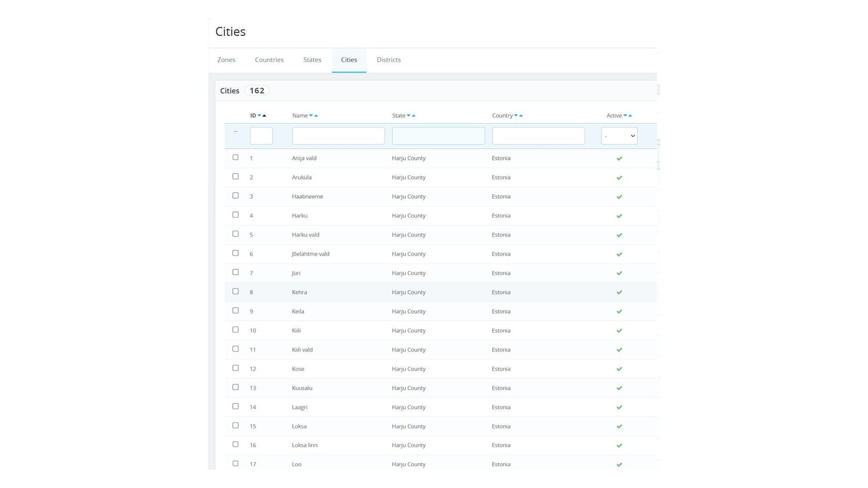
Task: Select checkbox for Aruküla row
Action: [236, 177]
